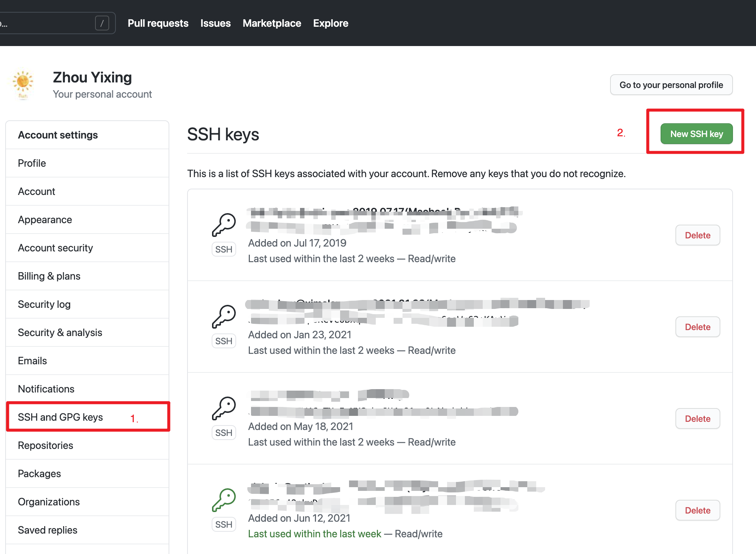
Task: Click the 'Your personal account' subtitle
Action: tap(102, 94)
